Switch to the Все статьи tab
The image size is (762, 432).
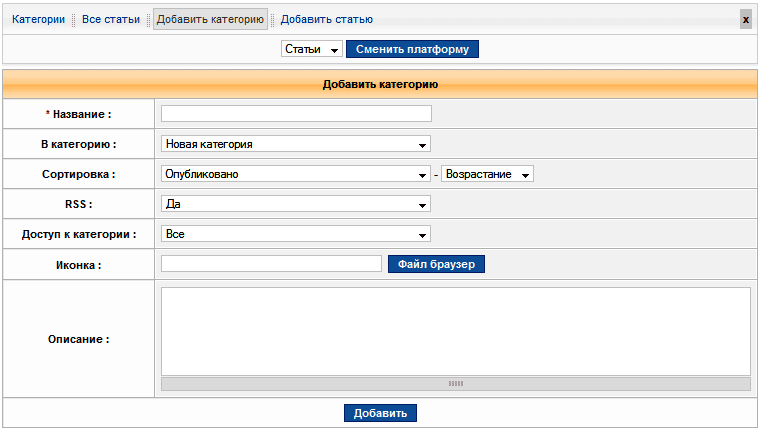coord(111,20)
